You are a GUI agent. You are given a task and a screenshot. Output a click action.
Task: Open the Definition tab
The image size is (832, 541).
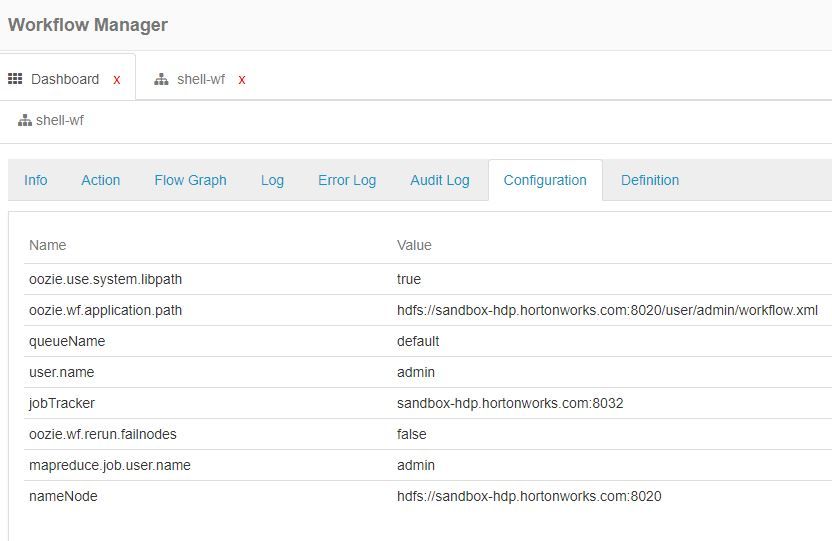(x=650, y=180)
